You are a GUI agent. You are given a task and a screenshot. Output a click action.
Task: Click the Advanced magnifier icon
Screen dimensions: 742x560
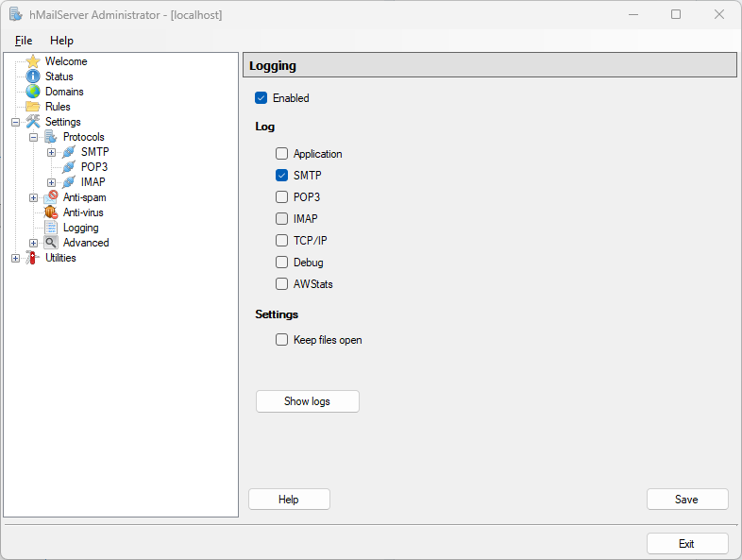[51, 243]
